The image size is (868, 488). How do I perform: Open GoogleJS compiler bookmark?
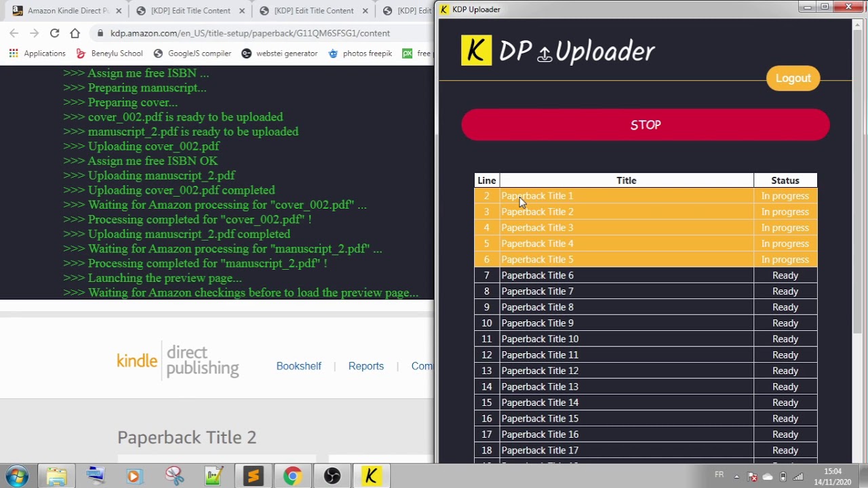192,53
